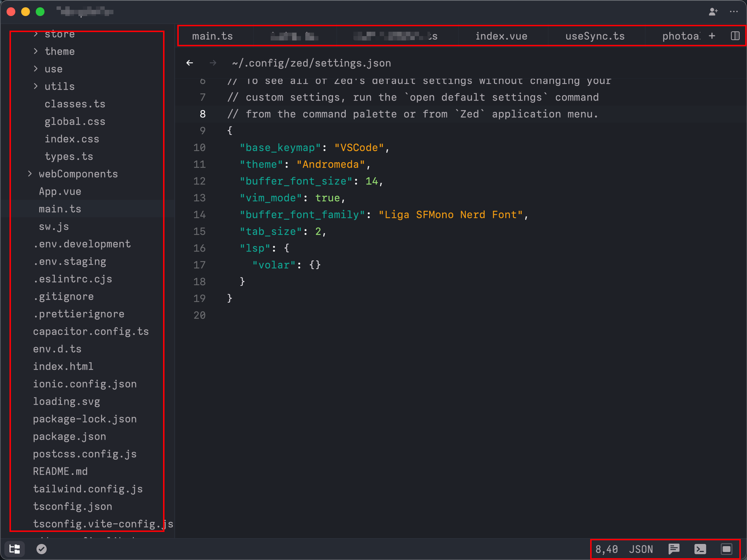
Task: Toggle the assistant panel icon in status bar
Action: [x=726, y=549]
